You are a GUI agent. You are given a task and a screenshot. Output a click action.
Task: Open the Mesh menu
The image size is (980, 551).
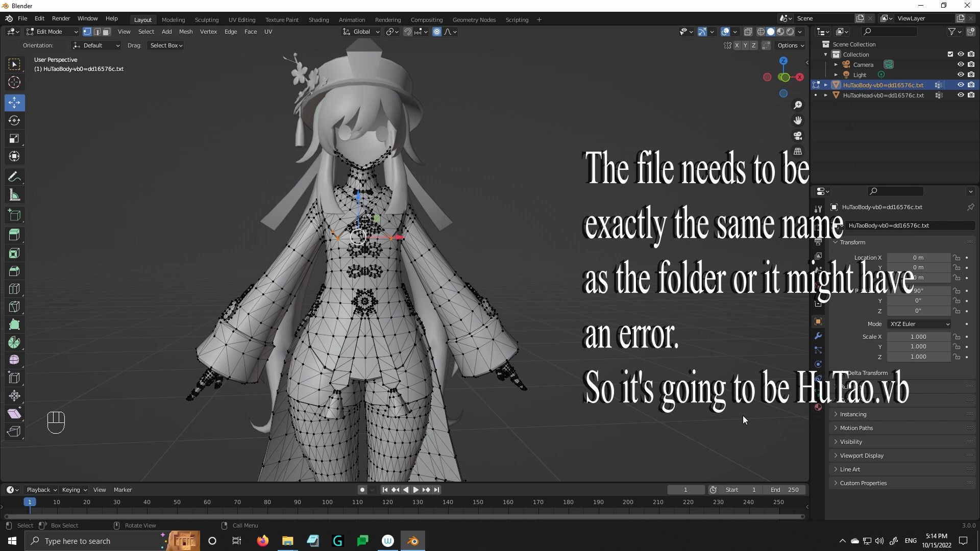click(x=185, y=32)
